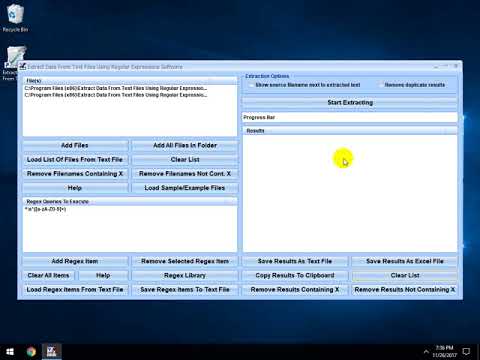Click Remove Filenames Containing X
This screenshot has width=480, height=360.
pos(75,174)
